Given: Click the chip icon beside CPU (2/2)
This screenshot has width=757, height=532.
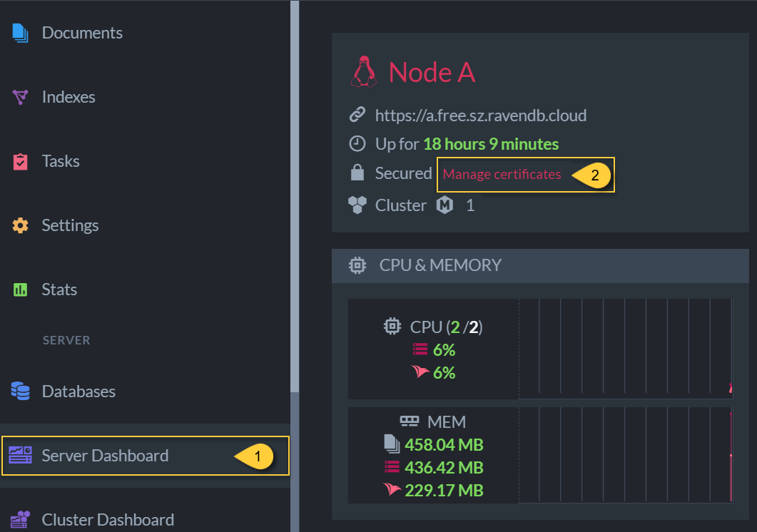Looking at the screenshot, I should click(x=392, y=327).
